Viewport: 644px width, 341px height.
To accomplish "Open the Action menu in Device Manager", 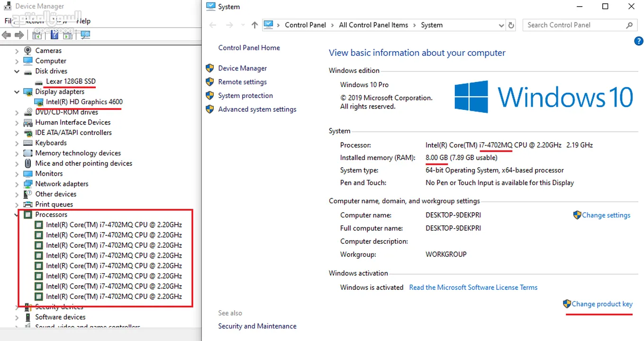I will (x=34, y=21).
